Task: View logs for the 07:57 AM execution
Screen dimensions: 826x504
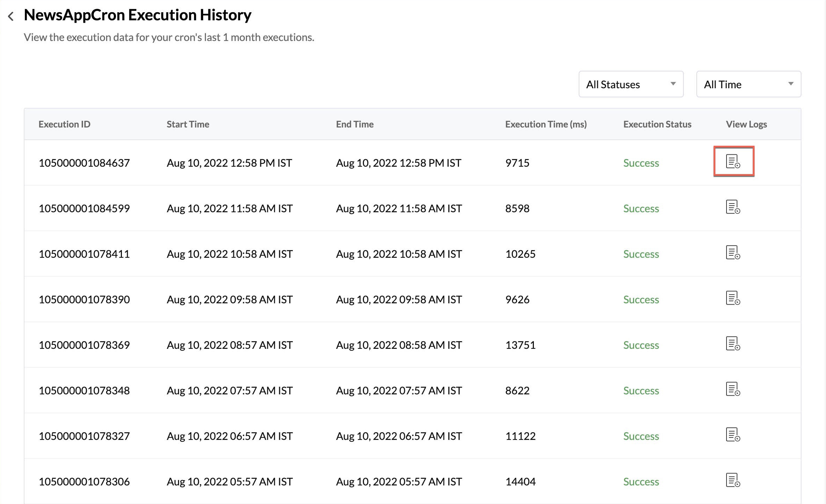Action: coord(734,390)
